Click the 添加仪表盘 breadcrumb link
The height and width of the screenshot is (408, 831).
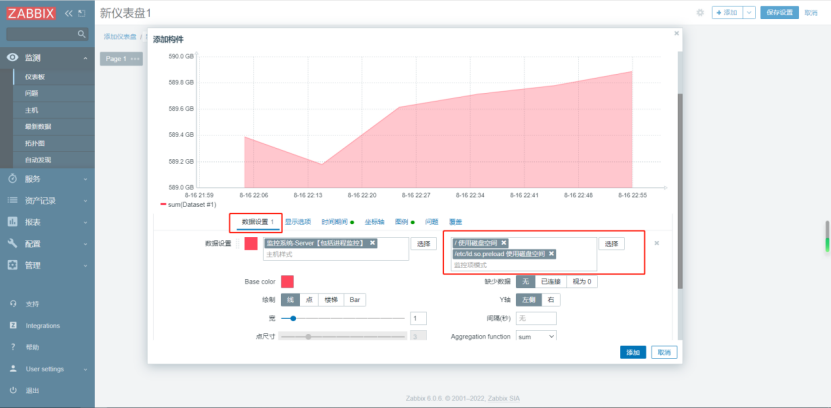click(120, 37)
